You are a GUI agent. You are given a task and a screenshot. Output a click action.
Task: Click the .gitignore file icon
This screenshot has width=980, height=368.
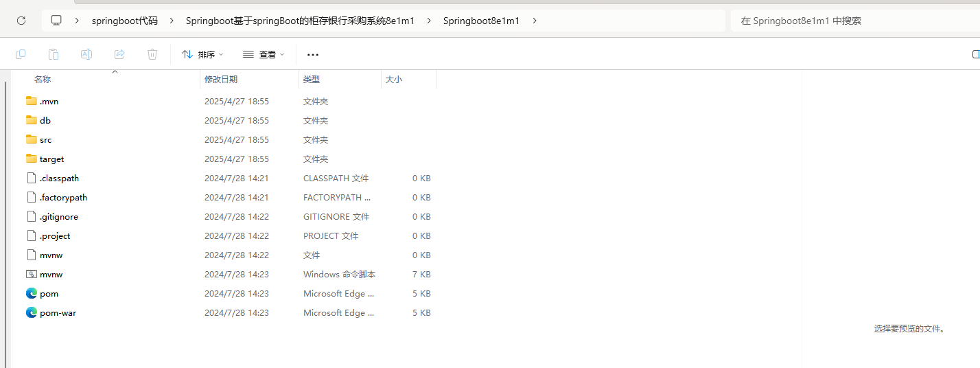click(x=31, y=216)
